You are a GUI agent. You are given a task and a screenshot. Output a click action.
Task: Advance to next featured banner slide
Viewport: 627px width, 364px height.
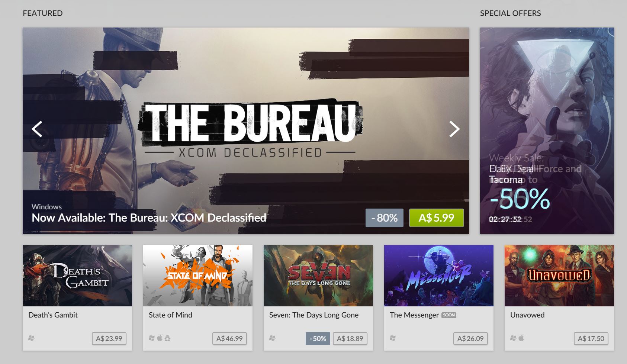454,129
